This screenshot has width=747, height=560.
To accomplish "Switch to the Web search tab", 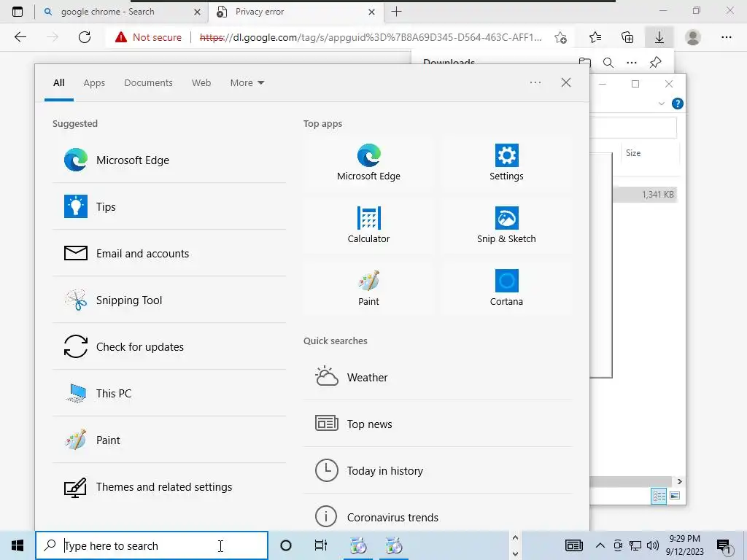I will pyautogui.click(x=201, y=83).
